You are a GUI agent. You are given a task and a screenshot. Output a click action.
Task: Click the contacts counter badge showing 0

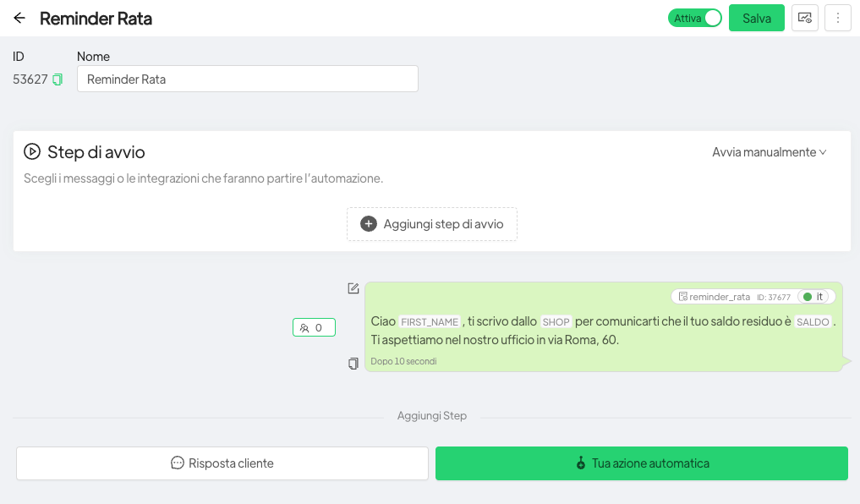point(314,327)
